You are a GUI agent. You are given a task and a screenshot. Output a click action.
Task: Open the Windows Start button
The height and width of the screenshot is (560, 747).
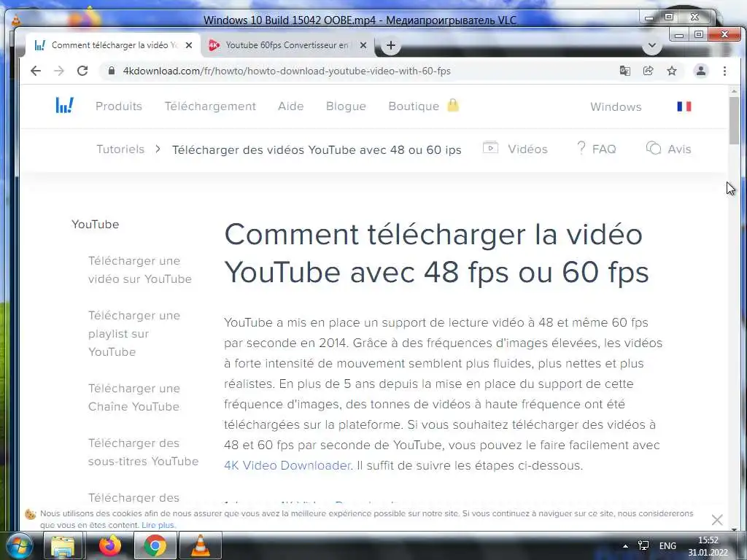point(18,546)
